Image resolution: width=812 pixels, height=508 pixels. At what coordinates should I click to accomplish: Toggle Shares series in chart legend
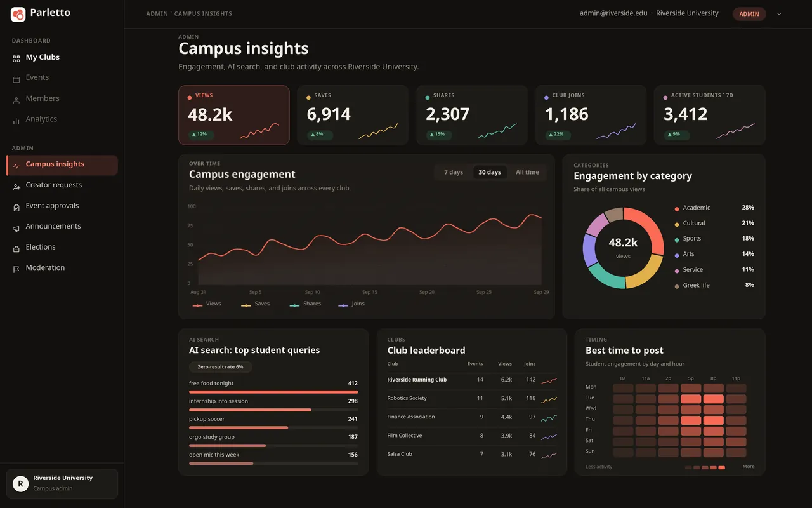tap(305, 304)
